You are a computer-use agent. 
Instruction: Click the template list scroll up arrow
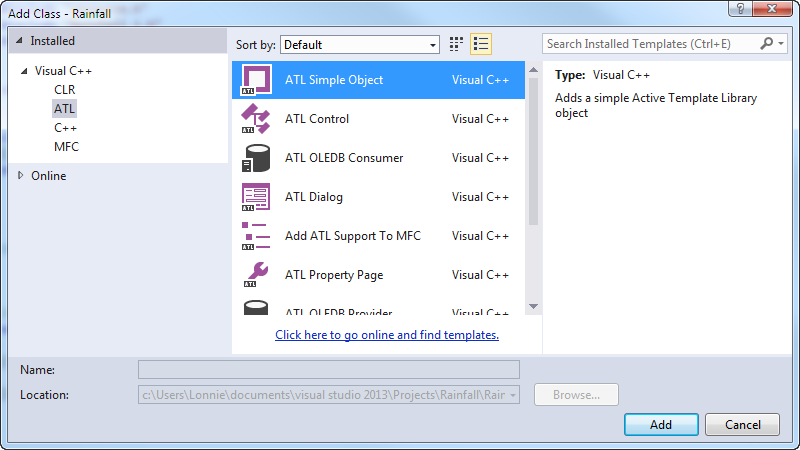(x=534, y=69)
